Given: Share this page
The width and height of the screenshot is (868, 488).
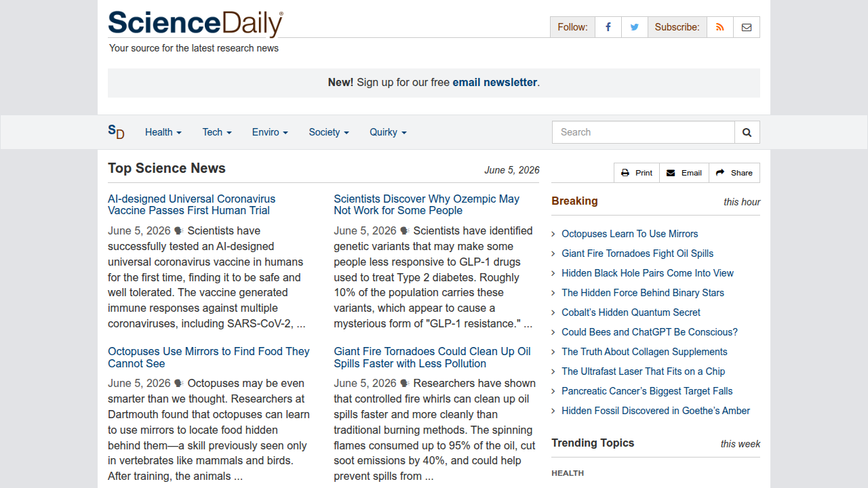Looking at the screenshot, I should tap(734, 173).
